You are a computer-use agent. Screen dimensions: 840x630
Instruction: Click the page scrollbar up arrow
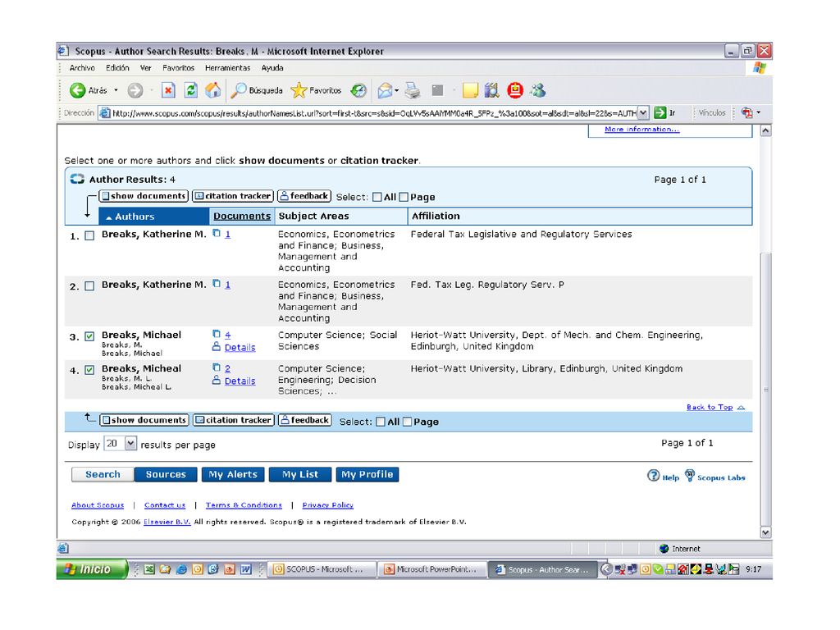click(x=766, y=130)
